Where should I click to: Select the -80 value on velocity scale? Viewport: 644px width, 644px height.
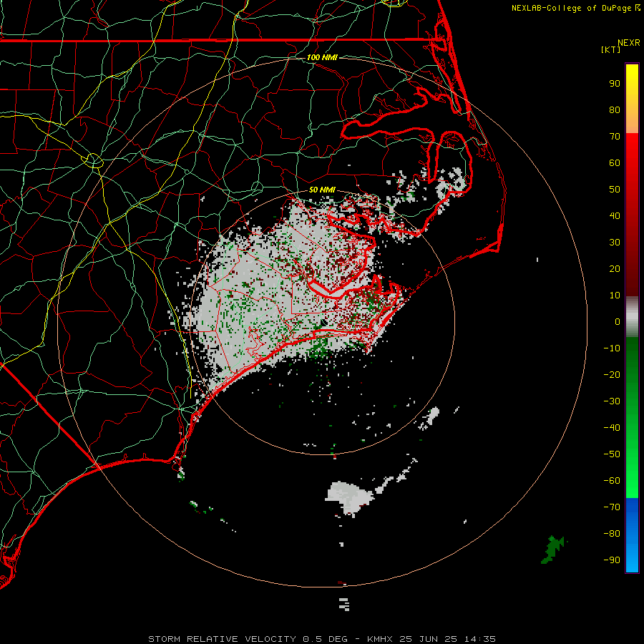pos(612,534)
